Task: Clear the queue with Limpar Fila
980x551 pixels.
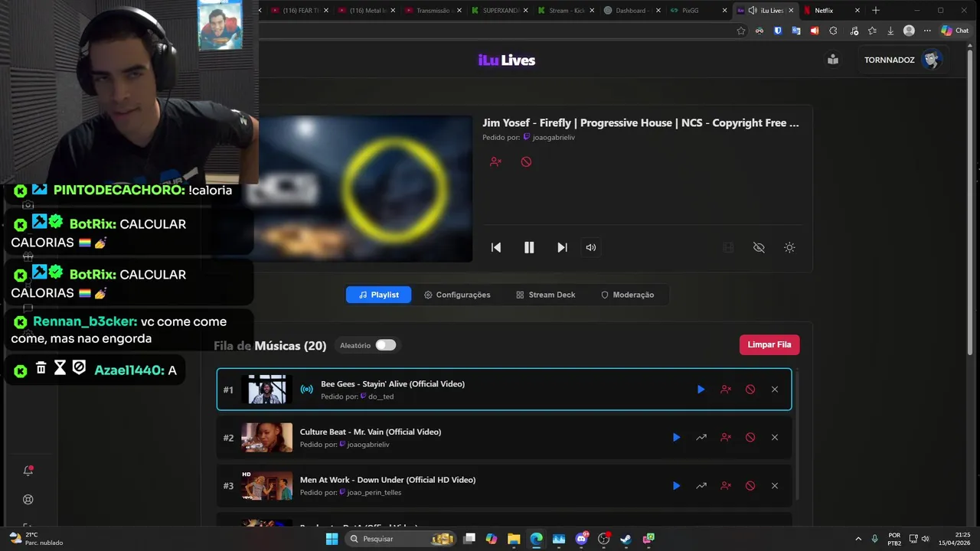Action: (769, 344)
